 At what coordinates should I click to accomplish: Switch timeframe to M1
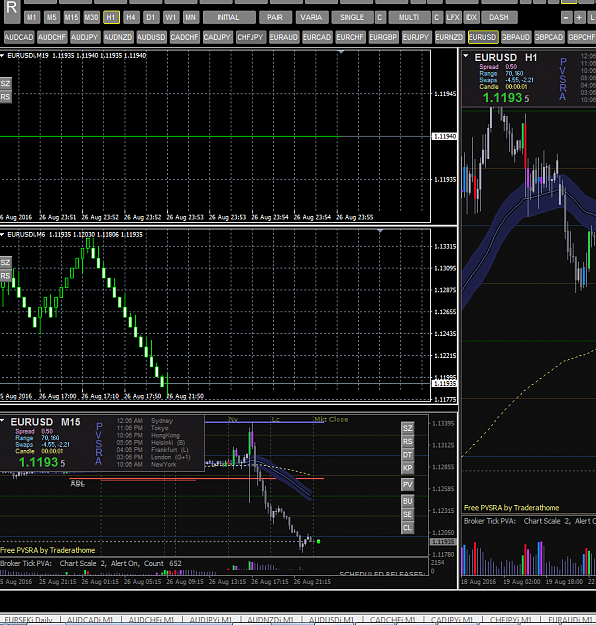tap(31, 18)
